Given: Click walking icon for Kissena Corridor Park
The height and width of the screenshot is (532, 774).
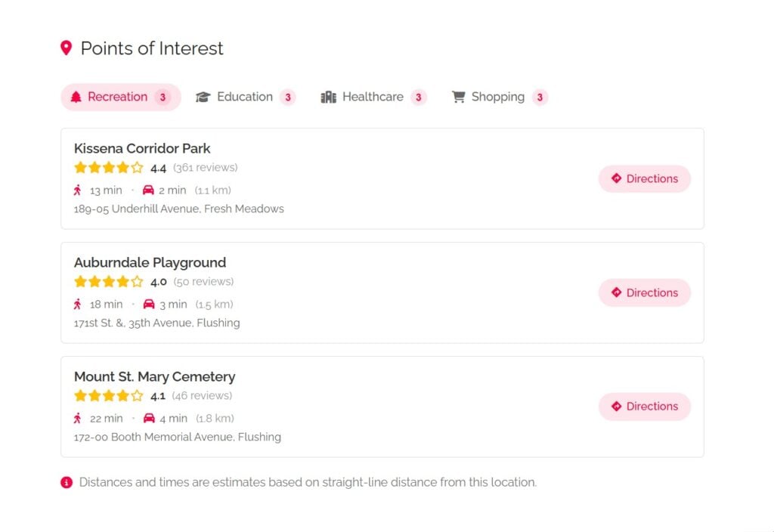Looking at the screenshot, I should coord(77,190).
